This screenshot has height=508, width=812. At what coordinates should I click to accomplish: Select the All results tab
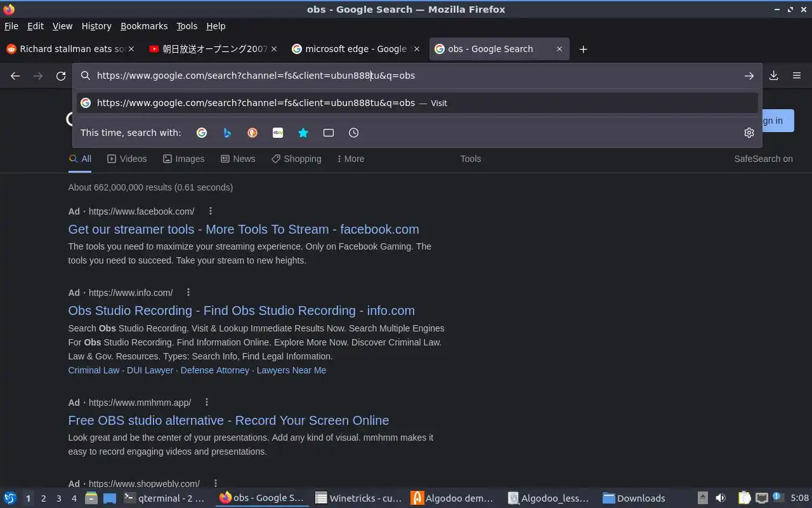(81, 159)
